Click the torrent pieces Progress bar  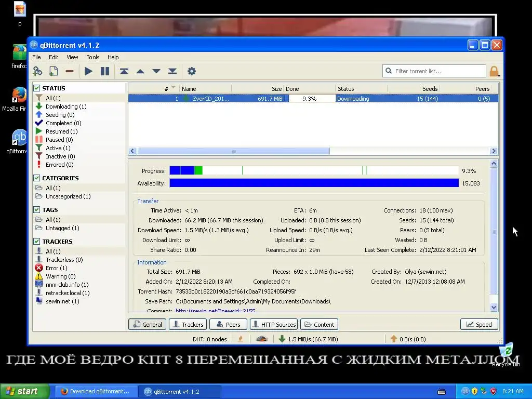coord(314,170)
